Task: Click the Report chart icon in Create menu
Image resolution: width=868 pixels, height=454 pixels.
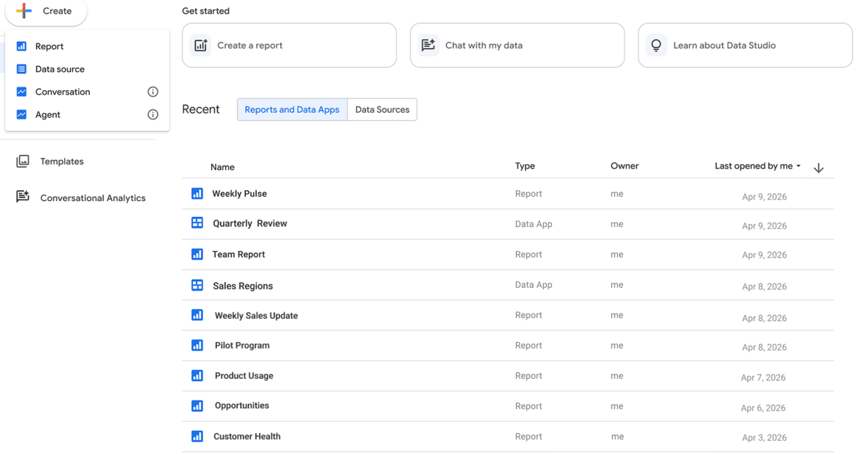Action: [22, 46]
